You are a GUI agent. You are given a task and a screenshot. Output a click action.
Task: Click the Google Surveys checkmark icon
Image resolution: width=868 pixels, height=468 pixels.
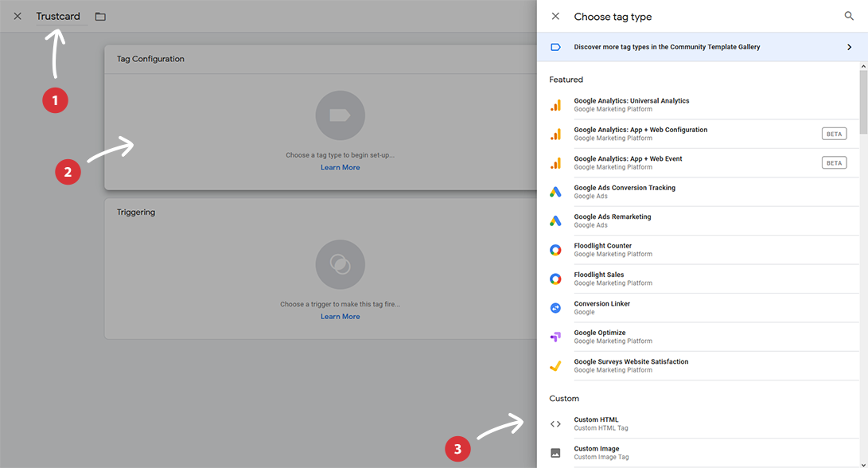[556, 366]
